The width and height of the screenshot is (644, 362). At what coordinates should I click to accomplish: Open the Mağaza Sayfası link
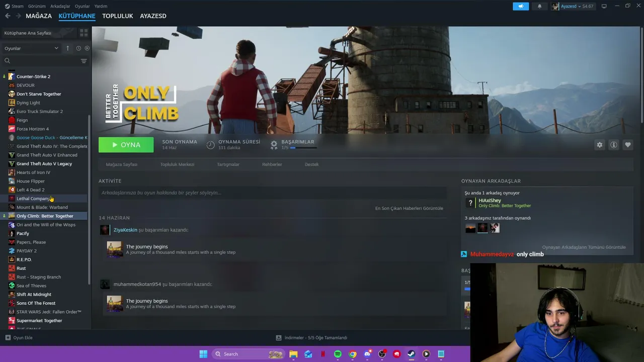click(x=122, y=164)
